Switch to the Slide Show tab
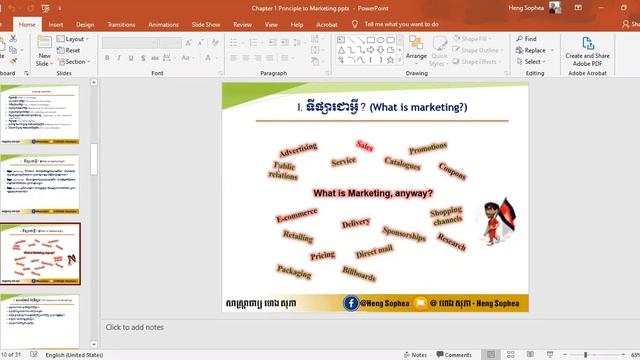The image size is (640, 360). (206, 24)
